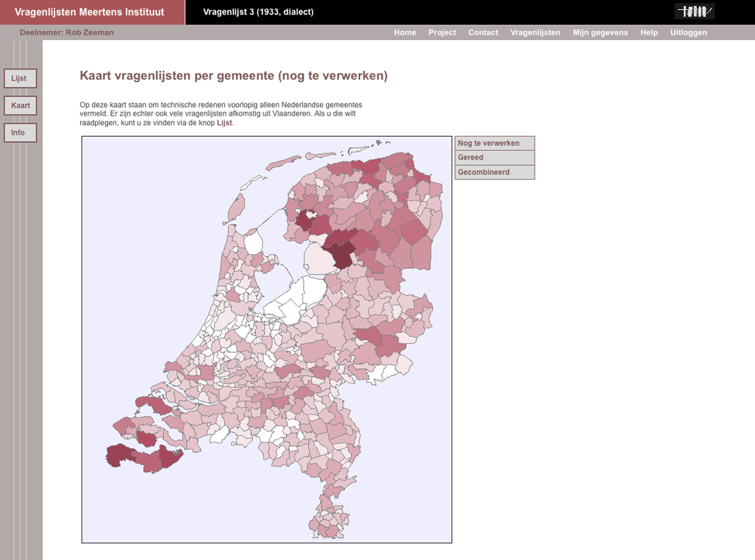Click the Lijst button in the sidebar
755x560 pixels.
point(20,78)
